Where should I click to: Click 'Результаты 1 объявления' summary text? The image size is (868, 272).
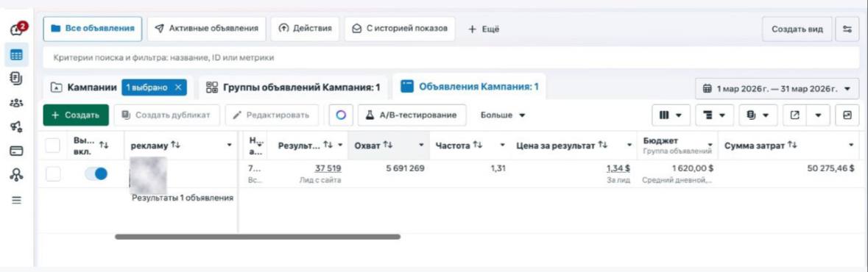click(x=182, y=198)
